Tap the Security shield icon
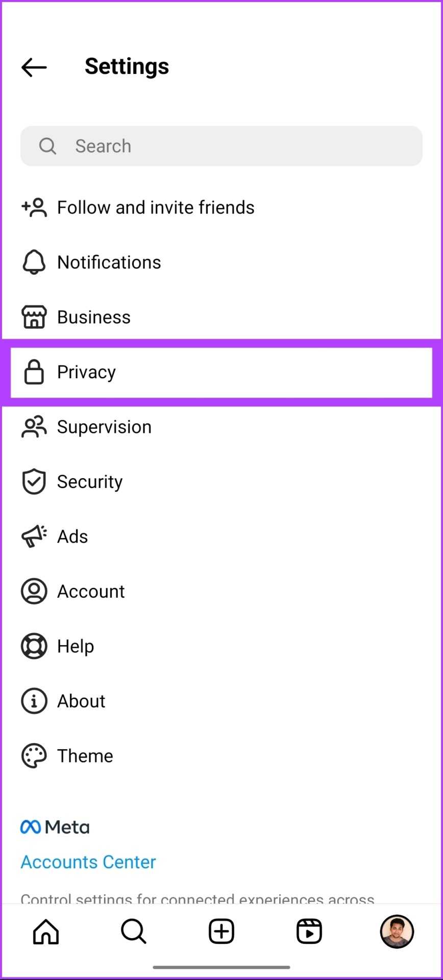 click(34, 482)
